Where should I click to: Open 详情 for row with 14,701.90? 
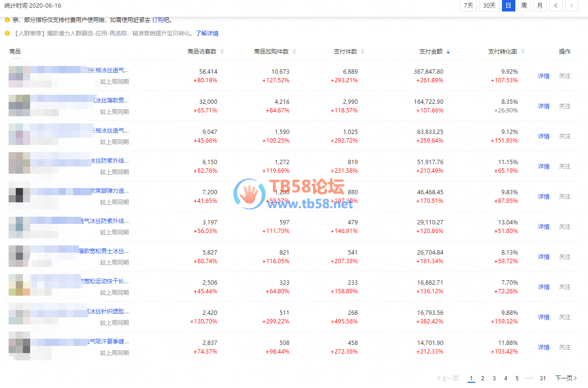point(544,347)
